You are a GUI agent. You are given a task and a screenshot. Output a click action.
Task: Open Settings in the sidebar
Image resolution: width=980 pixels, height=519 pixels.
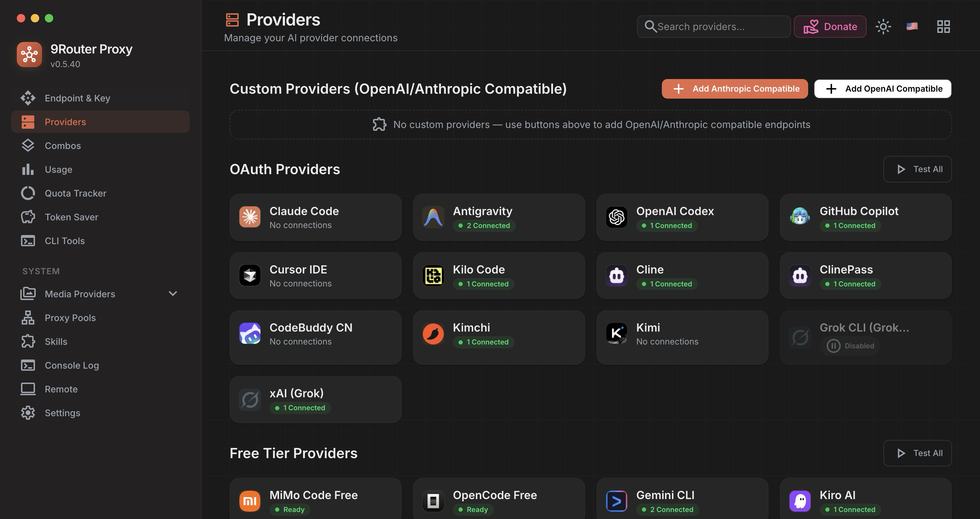(100, 413)
